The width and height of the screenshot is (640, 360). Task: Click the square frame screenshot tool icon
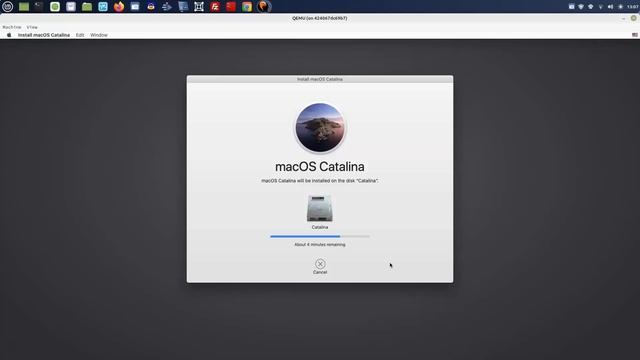199,7
